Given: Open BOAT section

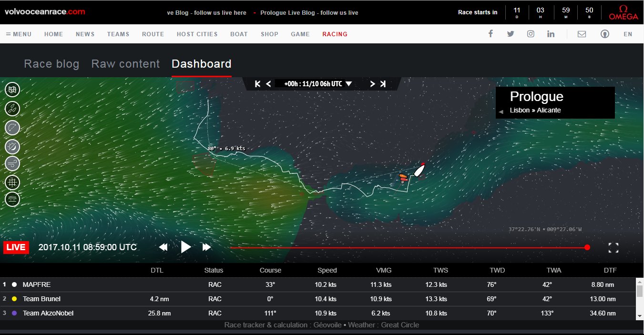Looking at the screenshot, I should click(x=239, y=34).
